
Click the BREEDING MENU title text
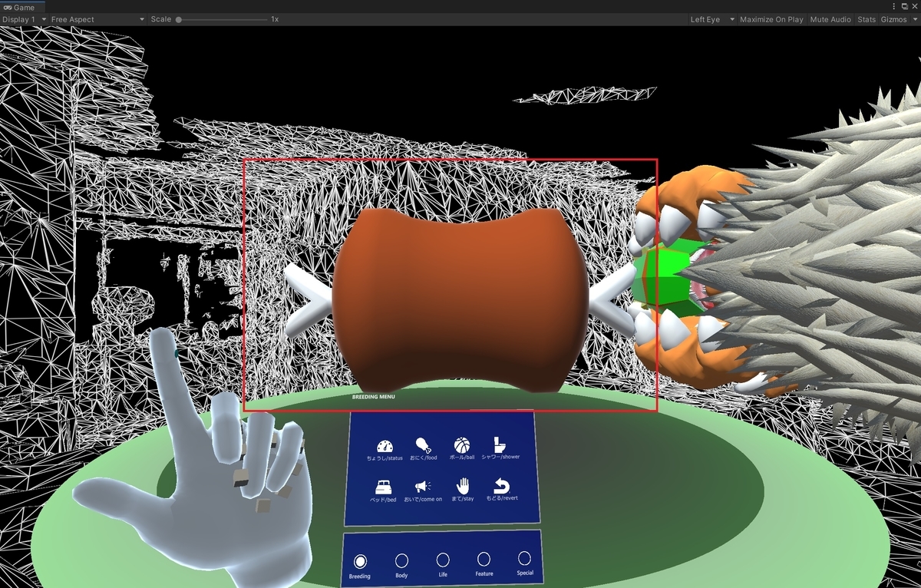point(373,397)
